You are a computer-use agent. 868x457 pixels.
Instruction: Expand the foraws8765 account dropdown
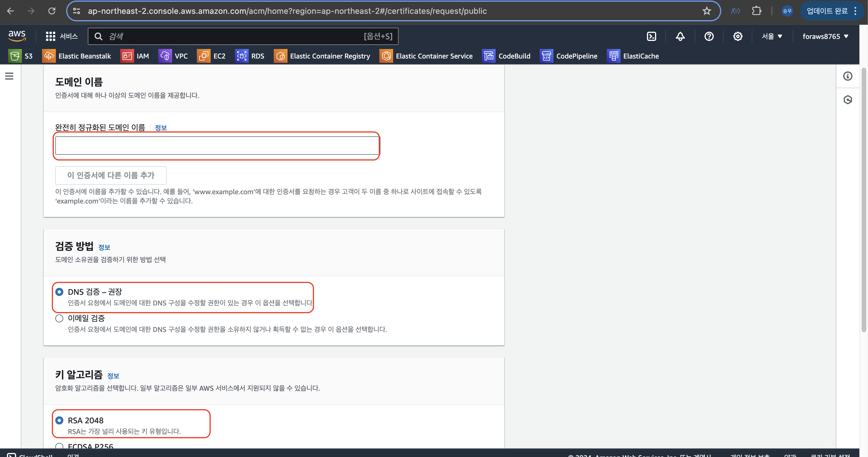(x=825, y=36)
